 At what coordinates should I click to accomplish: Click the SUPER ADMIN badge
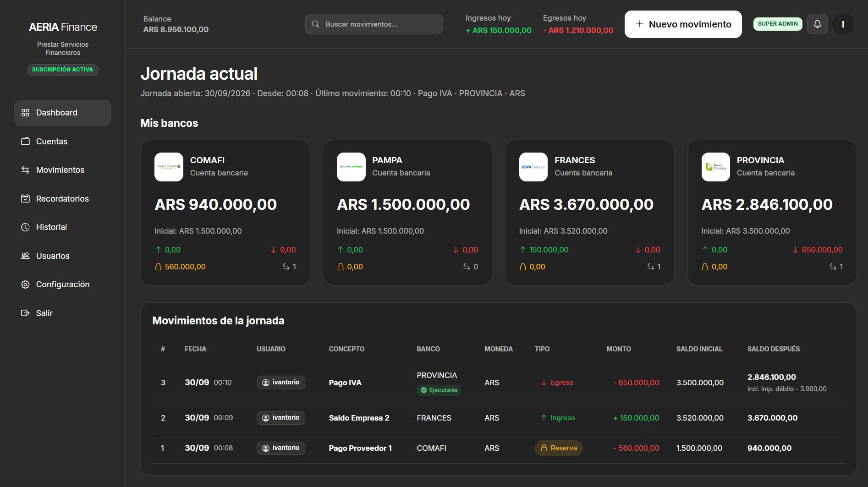coord(778,24)
